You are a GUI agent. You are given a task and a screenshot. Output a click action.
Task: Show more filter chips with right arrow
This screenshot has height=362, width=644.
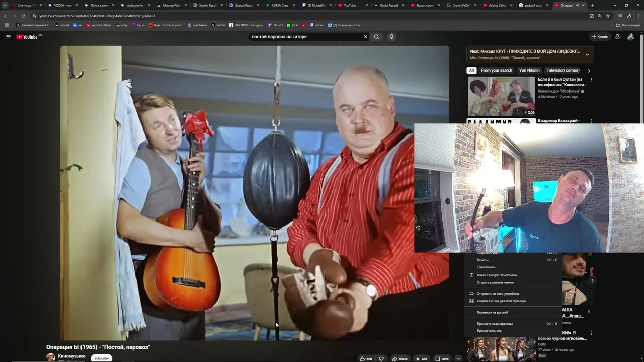(589, 71)
